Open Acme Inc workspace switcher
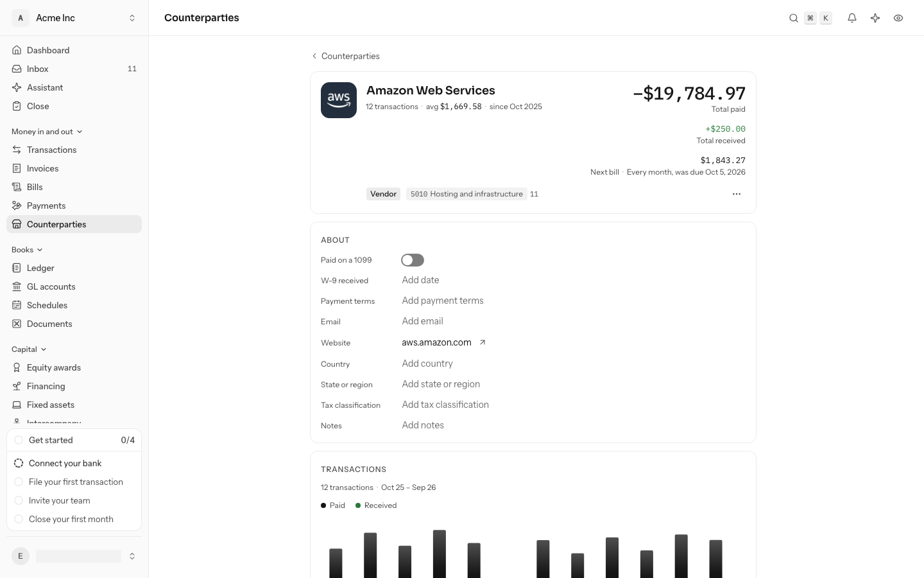The width and height of the screenshot is (924, 578). point(74,18)
